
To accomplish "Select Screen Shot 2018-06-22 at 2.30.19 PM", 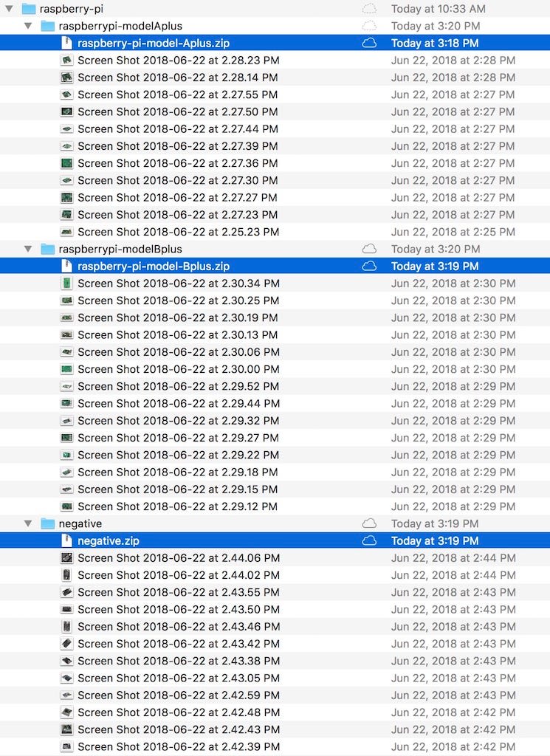I will [x=178, y=317].
